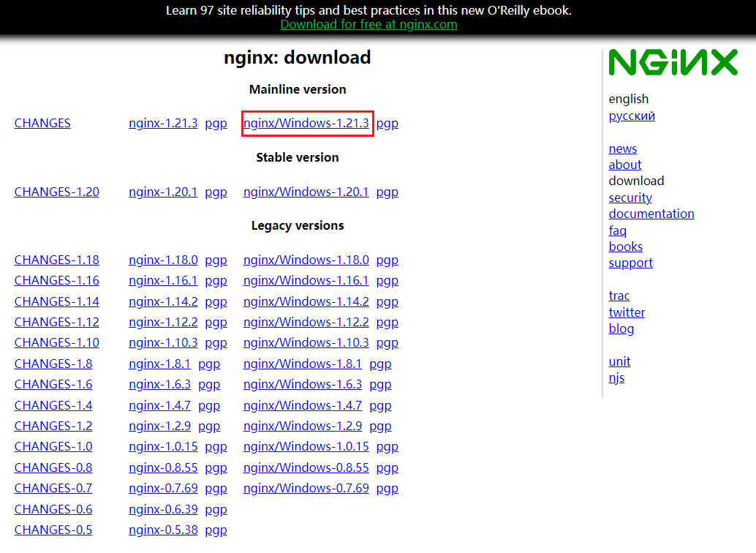The image size is (756, 553).
Task: Click the NGINX logo
Action: pos(672,63)
